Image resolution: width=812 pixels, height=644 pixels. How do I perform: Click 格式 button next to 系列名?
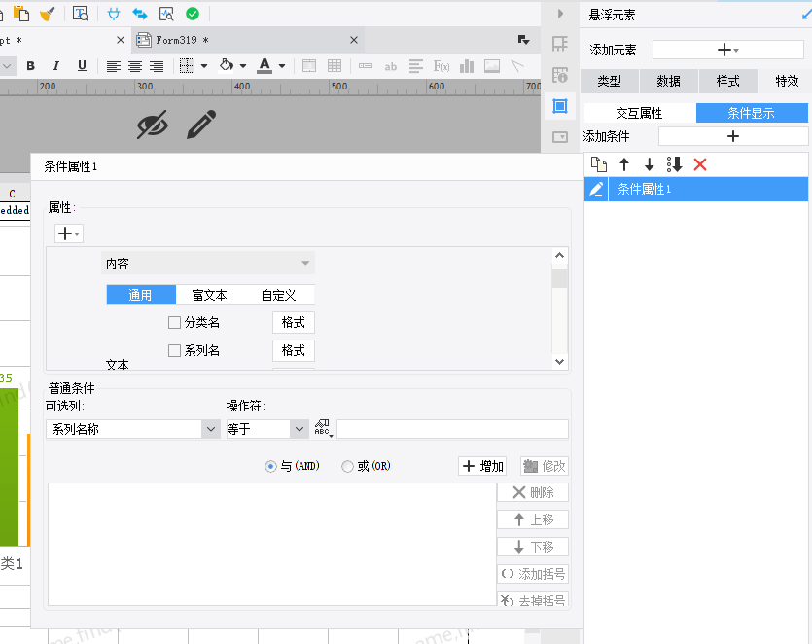293,351
